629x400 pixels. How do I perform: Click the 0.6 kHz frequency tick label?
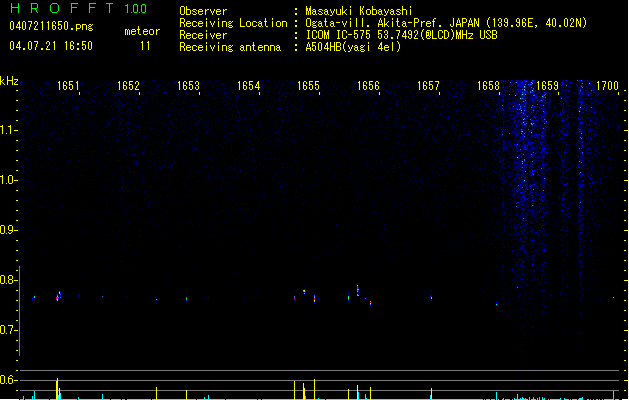click(8, 380)
